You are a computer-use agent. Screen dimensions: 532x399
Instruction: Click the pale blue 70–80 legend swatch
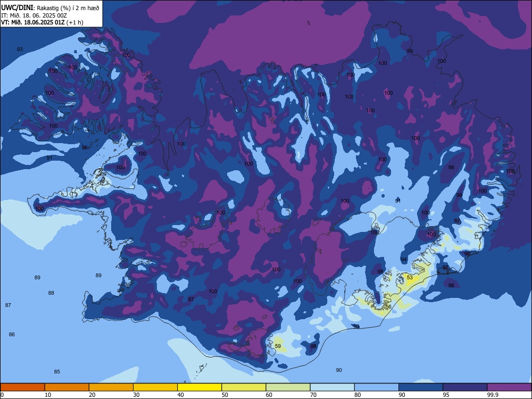point(332,387)
